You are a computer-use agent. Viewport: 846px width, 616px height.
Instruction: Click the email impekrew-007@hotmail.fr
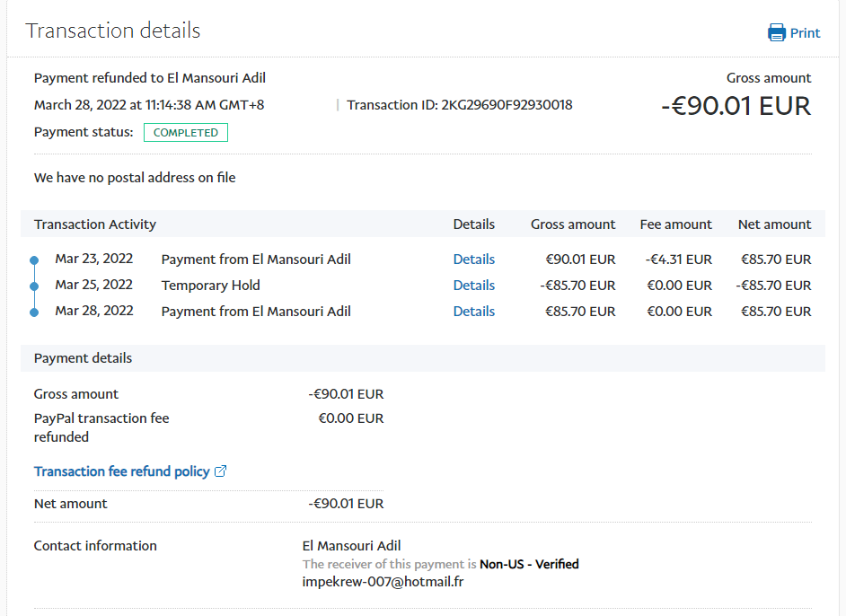[x=383, y=582]
